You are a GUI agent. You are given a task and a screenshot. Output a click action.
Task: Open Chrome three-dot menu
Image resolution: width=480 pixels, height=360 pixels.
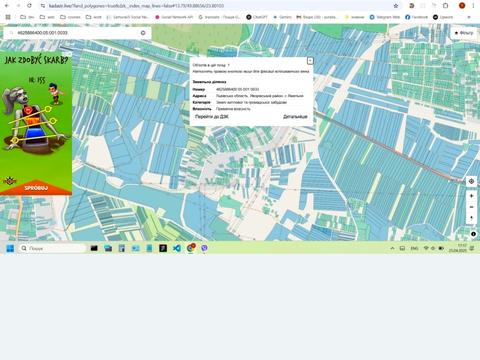[473, 6]
